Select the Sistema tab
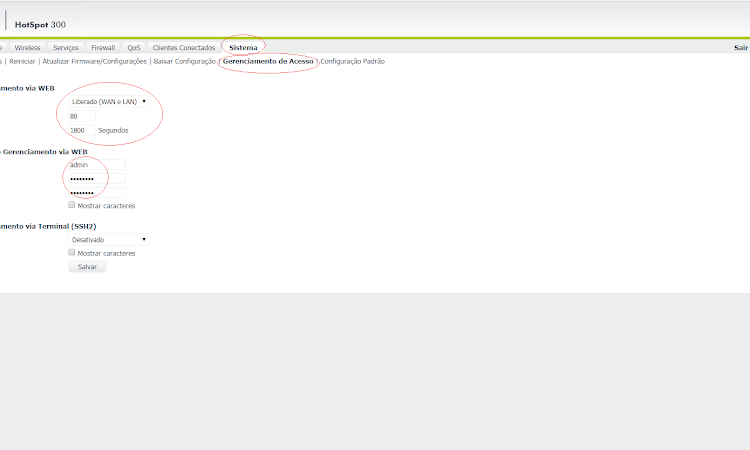This screenshot has height=450, width=750. [243, 48]
